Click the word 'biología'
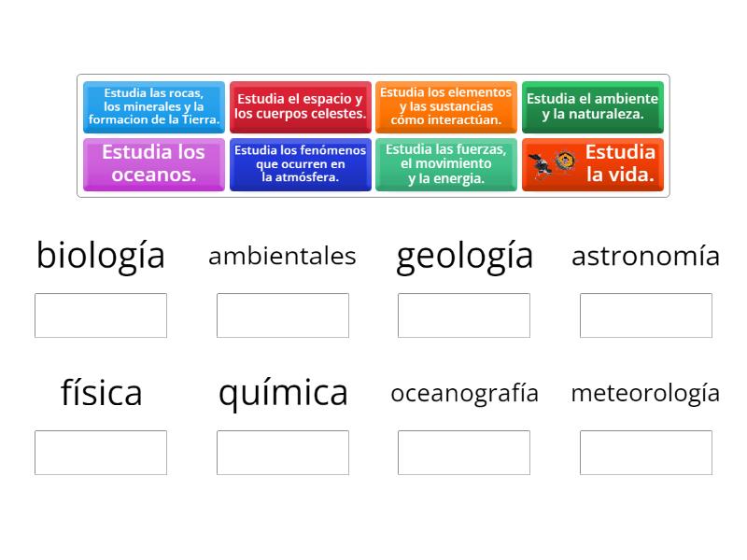This screenshot has width=747, height=560. 100,255
